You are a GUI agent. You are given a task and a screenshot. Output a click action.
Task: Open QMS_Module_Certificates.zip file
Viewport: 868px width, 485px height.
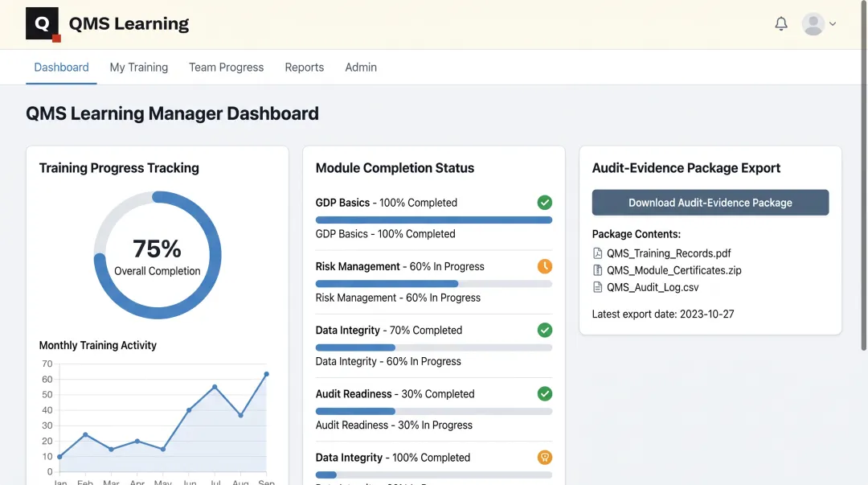(x=674, y=270)
